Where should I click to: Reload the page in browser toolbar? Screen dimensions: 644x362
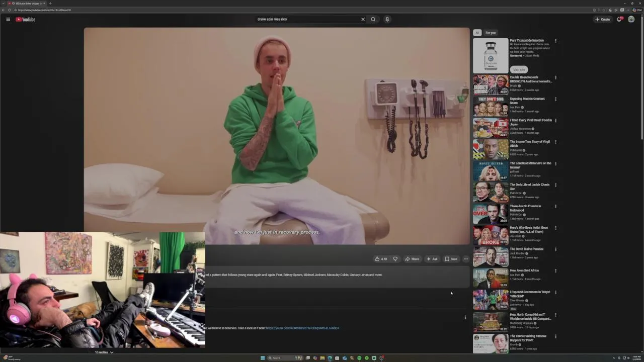pos(9,10)
